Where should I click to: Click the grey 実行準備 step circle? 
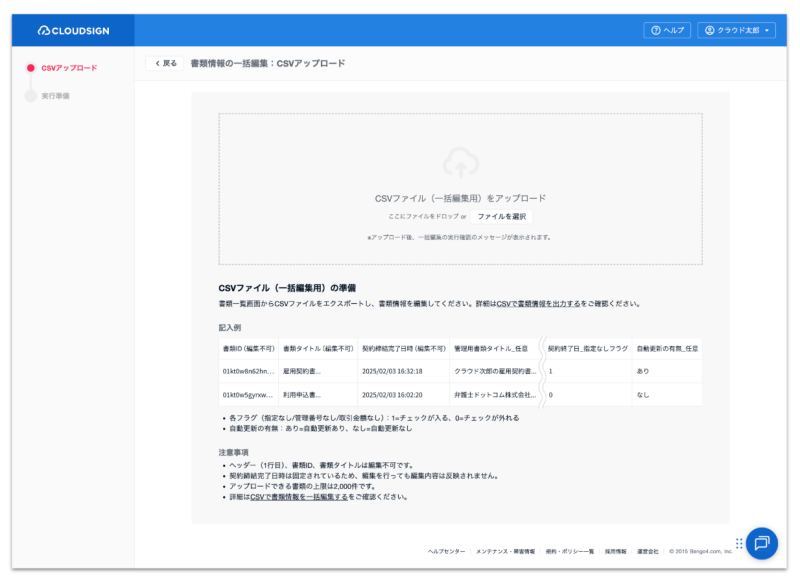point(30,96)
